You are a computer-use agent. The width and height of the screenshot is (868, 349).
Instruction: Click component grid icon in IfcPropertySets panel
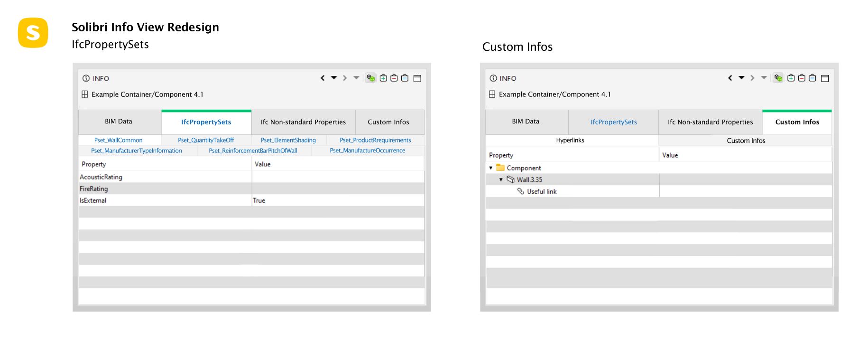click(85, 94)
